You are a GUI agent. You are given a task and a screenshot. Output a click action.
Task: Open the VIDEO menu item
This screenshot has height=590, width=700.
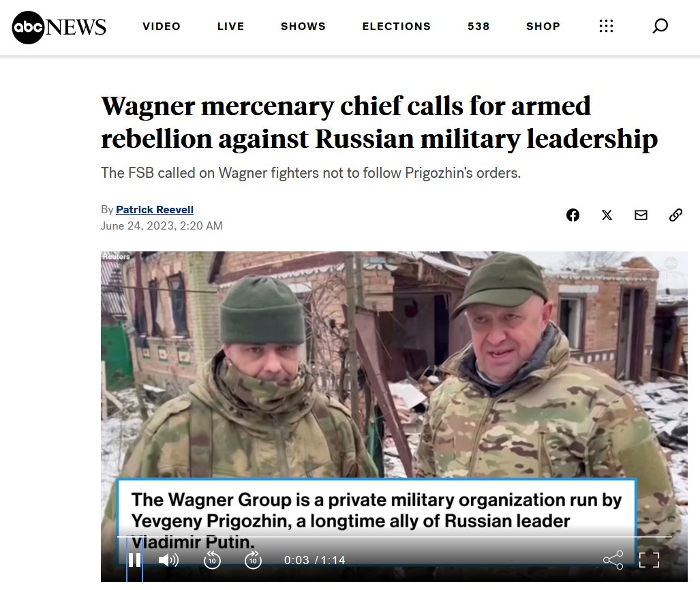[162, 27]
